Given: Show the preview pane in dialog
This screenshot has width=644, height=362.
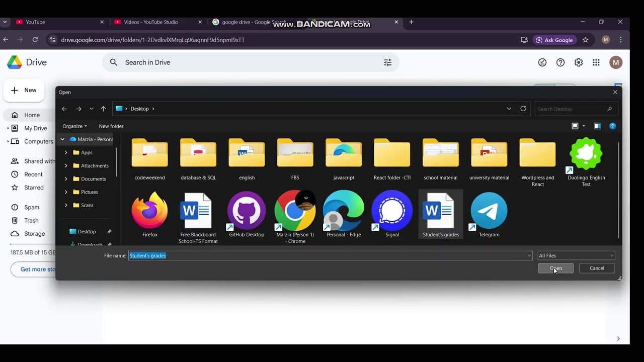Looking at the screenshot, I should (597, 126).
